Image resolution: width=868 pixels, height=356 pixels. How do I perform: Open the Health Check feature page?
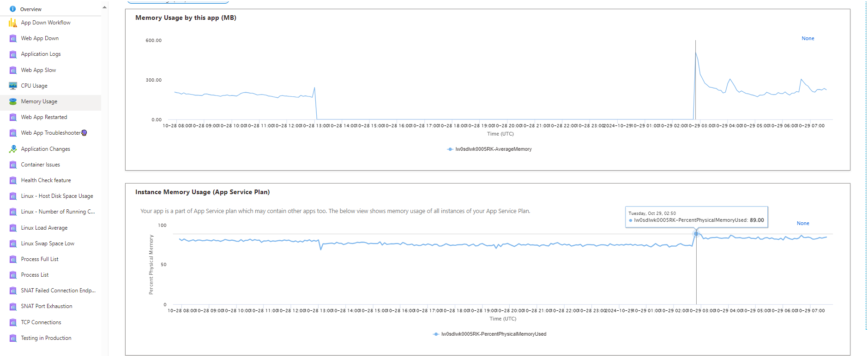pyautogui.click(x=46, y=180)
